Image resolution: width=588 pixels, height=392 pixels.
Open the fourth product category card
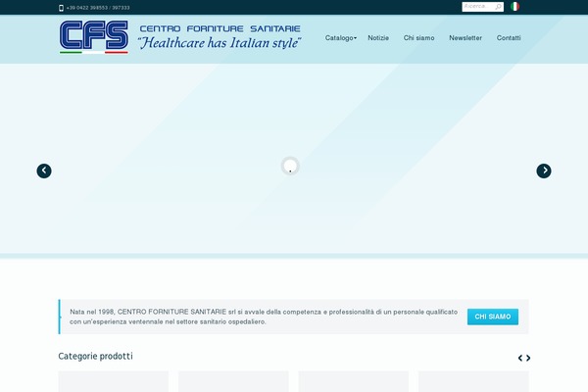(x=473, y=381)
